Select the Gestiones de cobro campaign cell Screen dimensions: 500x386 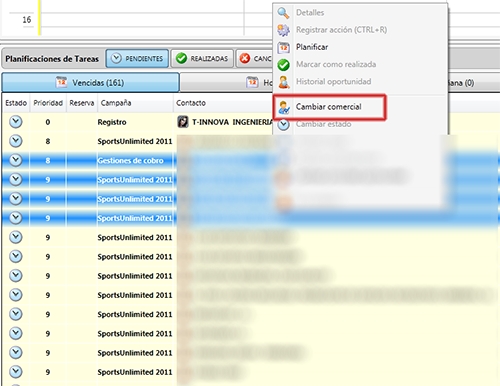[130, 161]
